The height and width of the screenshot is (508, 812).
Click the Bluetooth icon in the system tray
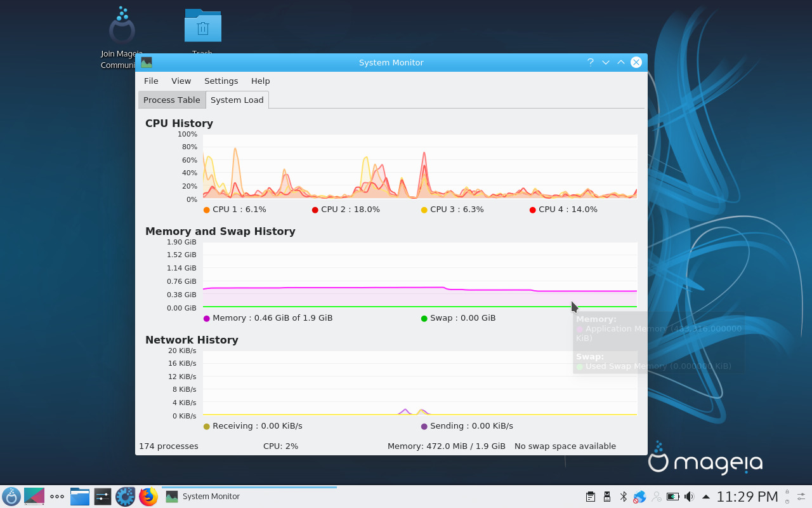[x=624, y=496]
